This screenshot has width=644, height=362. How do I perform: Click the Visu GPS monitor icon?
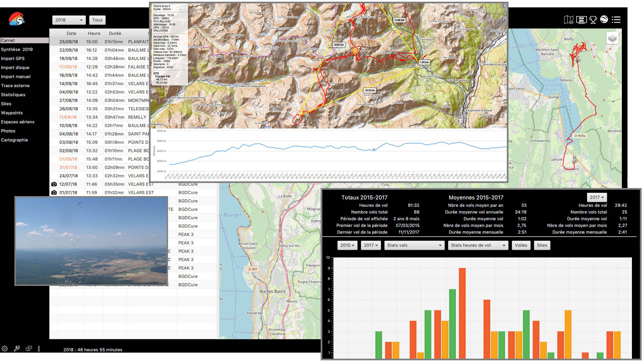[581, 20]
